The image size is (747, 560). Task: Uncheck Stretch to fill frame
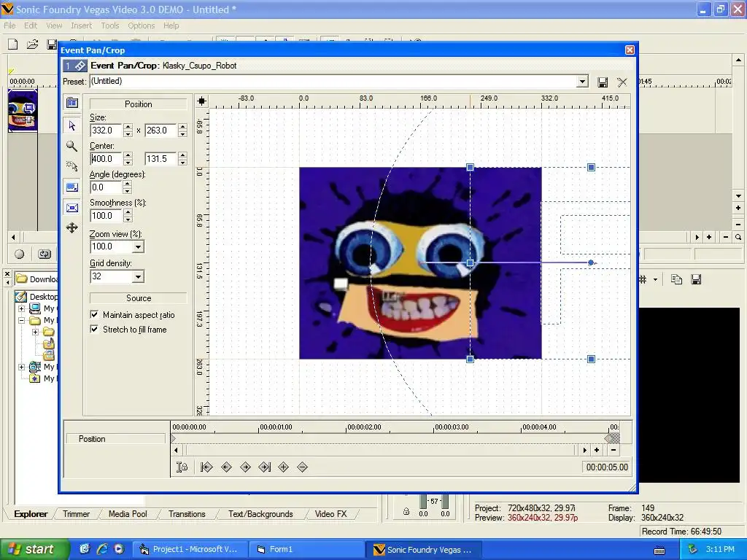click(94, 329)
